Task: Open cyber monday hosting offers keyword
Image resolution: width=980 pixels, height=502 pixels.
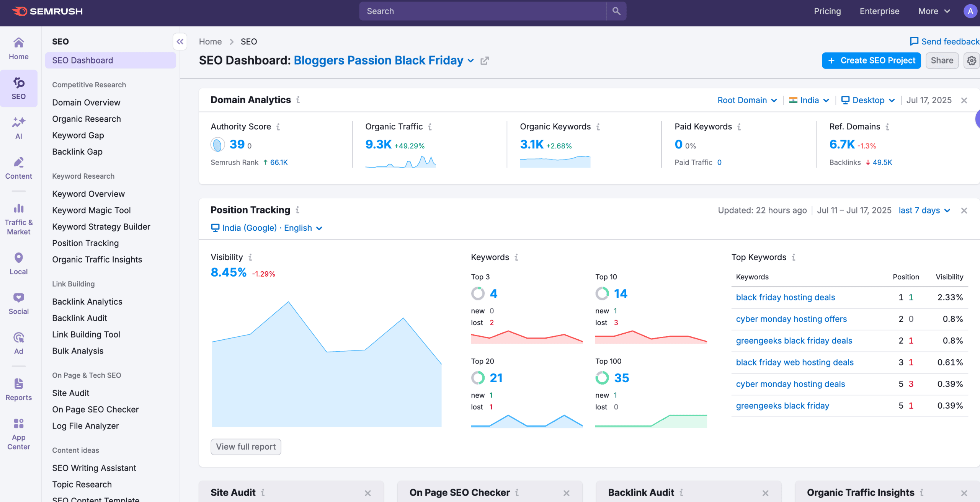Action: pos(791,319)
